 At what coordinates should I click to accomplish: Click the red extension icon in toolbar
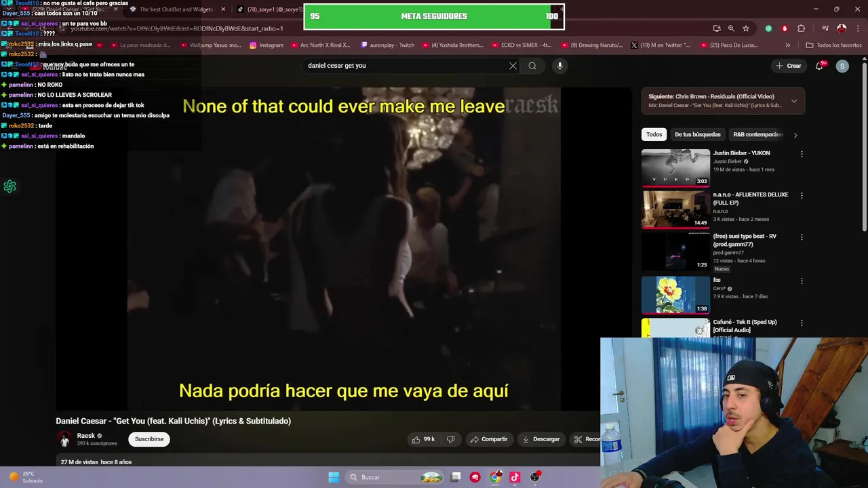(x=785, y=28)
